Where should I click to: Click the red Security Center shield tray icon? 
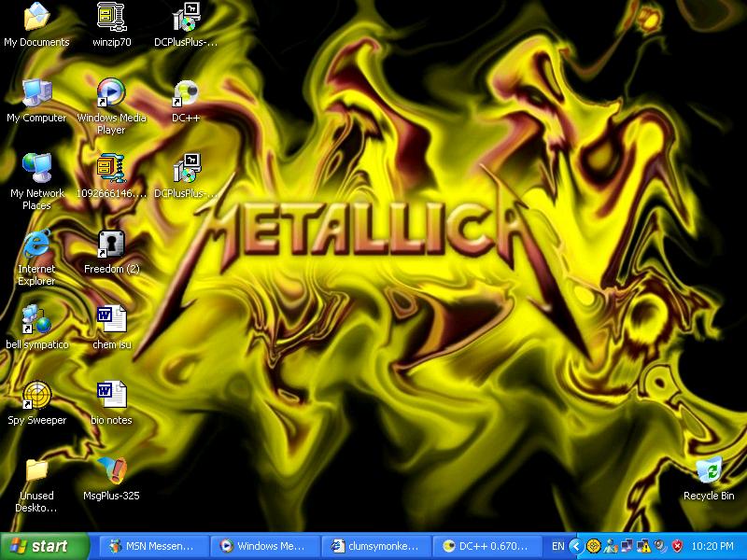coord(677,546)
